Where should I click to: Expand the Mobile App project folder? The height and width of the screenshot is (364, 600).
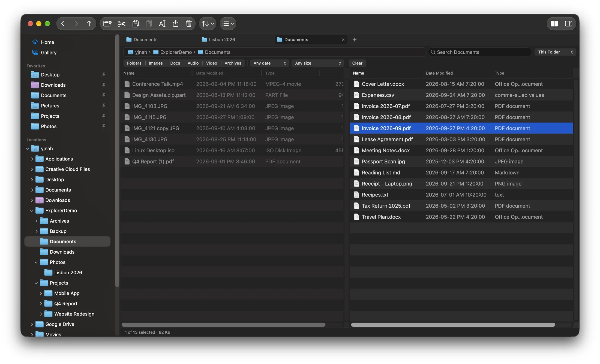coord(41,293)
